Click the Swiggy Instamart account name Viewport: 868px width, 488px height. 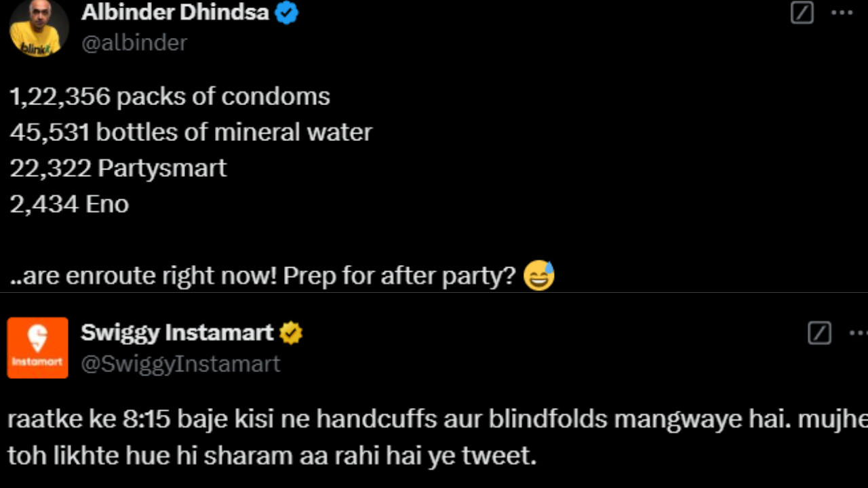[177, 333]
